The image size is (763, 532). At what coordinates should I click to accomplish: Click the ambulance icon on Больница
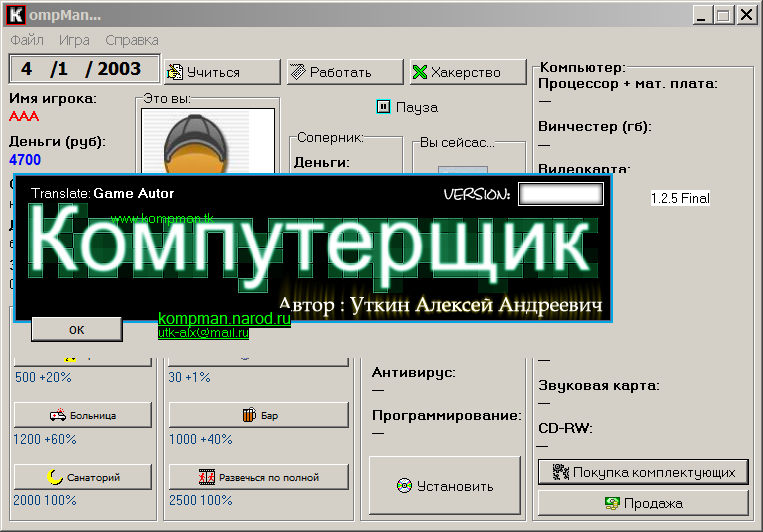[x=57, y=415]
